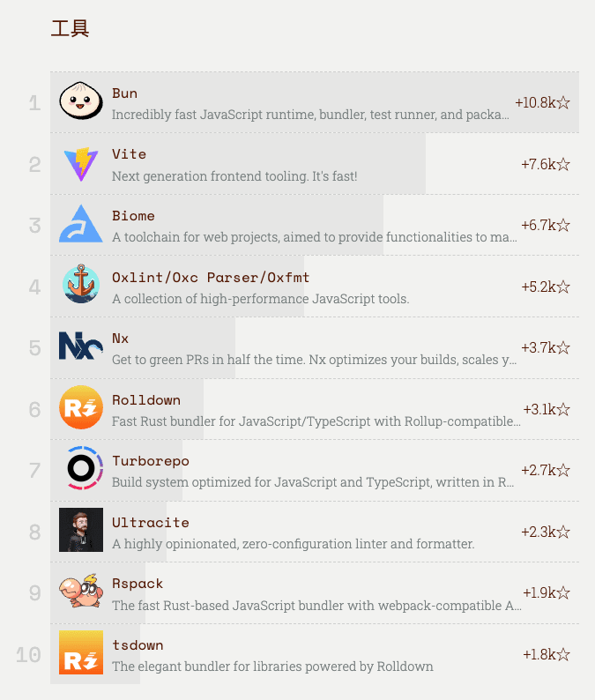Click the Vite lightning bolt logo
Screen dimensions: 595x700
(x=81, y=164)
